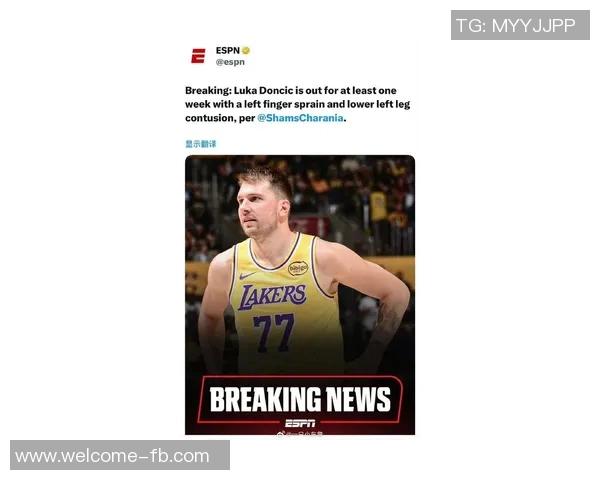This screenshot has height=480, width=600.
Task: Click the TG: MYYJJPP watermark box
Action: coord(520,25)
